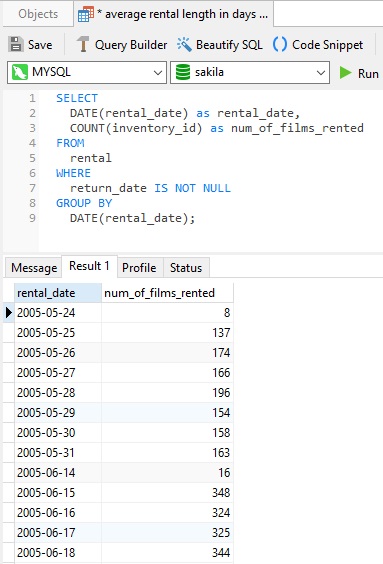
Task: Click the Run button label
Action: tap(368, 74)
